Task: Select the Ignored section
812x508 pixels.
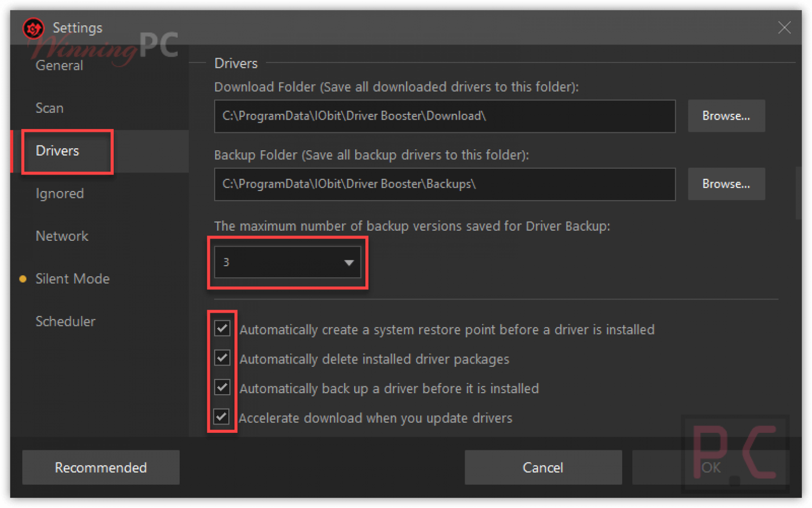Action: click(59, 194)
